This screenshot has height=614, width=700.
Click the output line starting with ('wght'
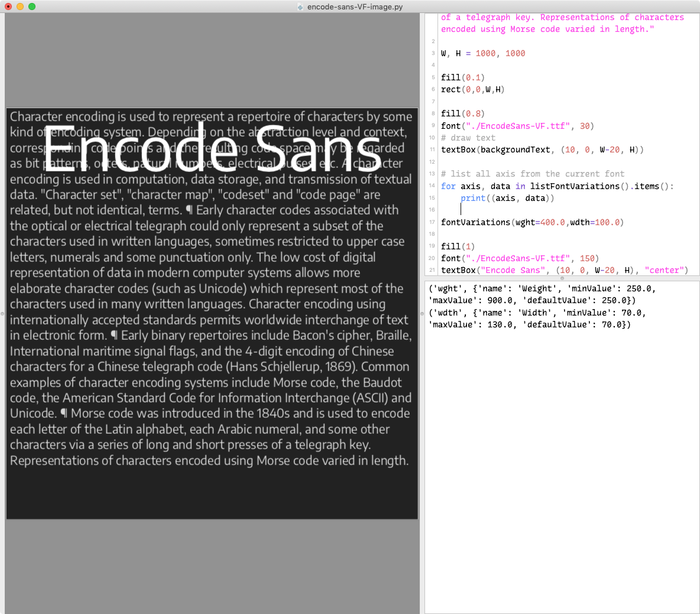coord(542,289)
